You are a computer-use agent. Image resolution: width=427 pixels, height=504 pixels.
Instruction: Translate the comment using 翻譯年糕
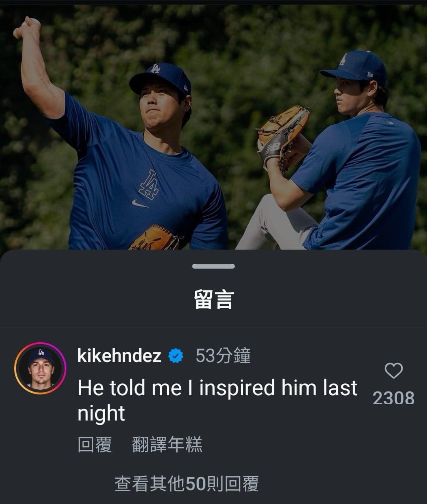coord(167,444)
